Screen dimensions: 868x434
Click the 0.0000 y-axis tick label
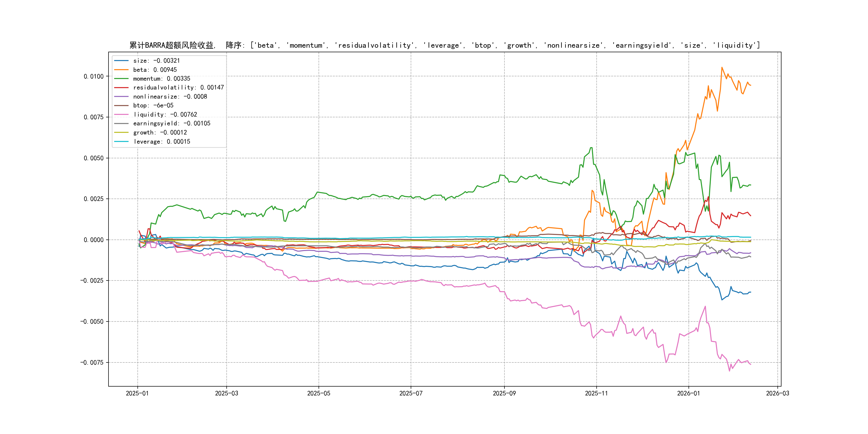click(x=94, y=240)
